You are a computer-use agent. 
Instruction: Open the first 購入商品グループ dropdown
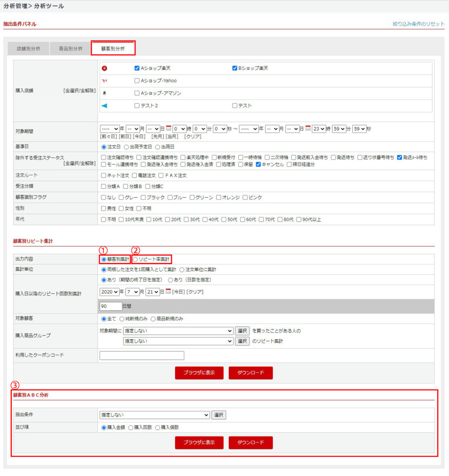[x=178, y=331]
